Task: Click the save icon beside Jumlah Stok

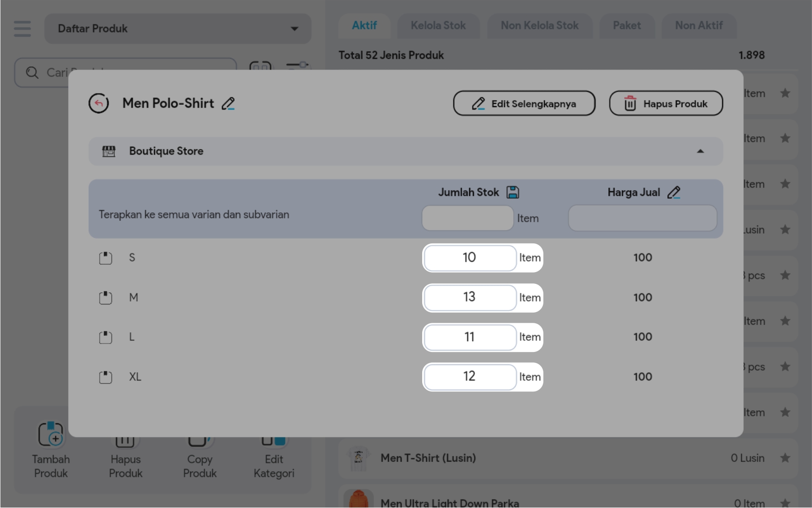Action: coord(512,192)
